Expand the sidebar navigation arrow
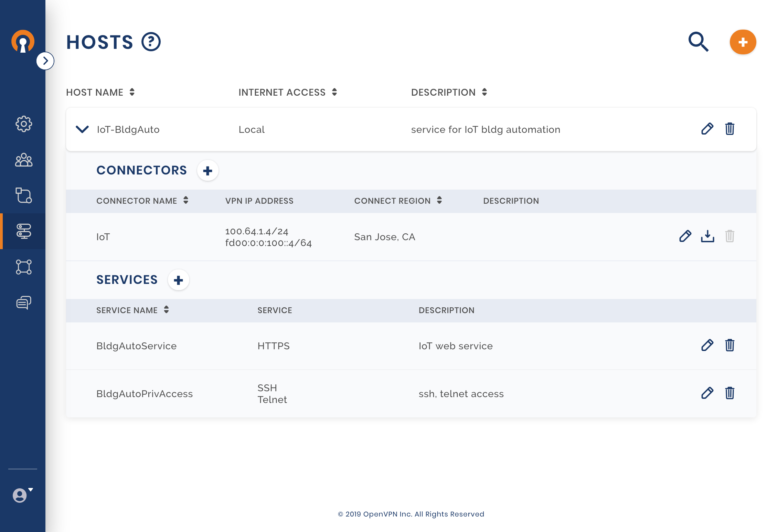The image size is (777, 532). (x=45, y=61)
